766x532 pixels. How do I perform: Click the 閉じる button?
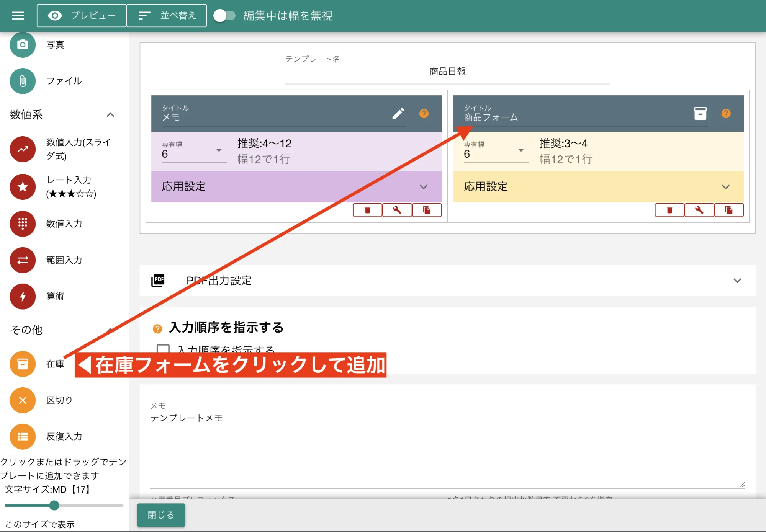[160, 515]
